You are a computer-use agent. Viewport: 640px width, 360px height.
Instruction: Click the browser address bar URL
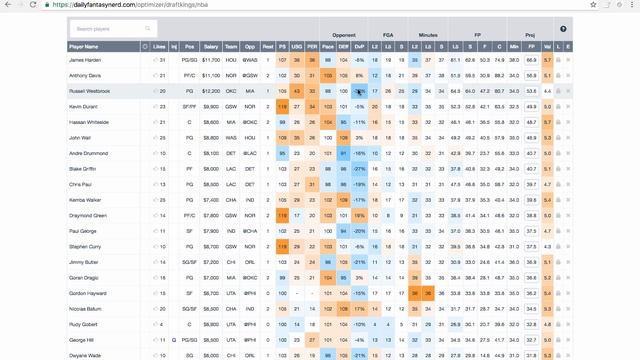tap(130, 4)
